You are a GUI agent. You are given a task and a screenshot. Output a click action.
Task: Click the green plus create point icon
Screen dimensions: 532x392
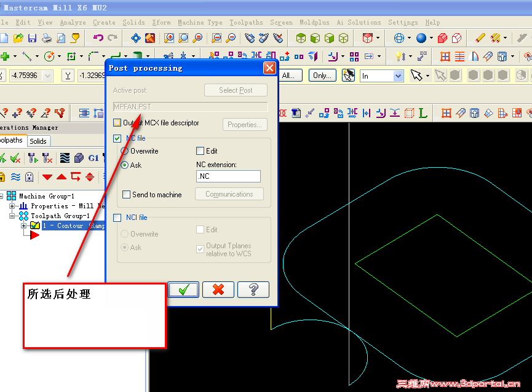5,57
